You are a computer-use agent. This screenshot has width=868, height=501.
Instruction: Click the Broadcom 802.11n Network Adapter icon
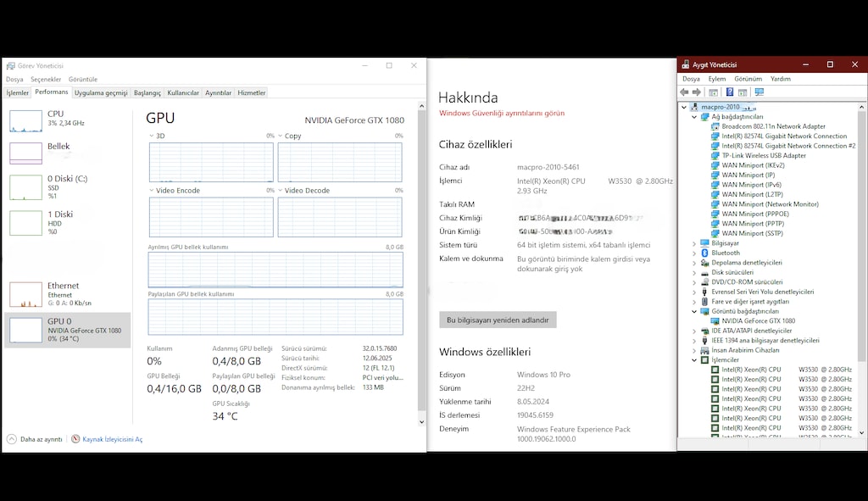coord(715,127)
